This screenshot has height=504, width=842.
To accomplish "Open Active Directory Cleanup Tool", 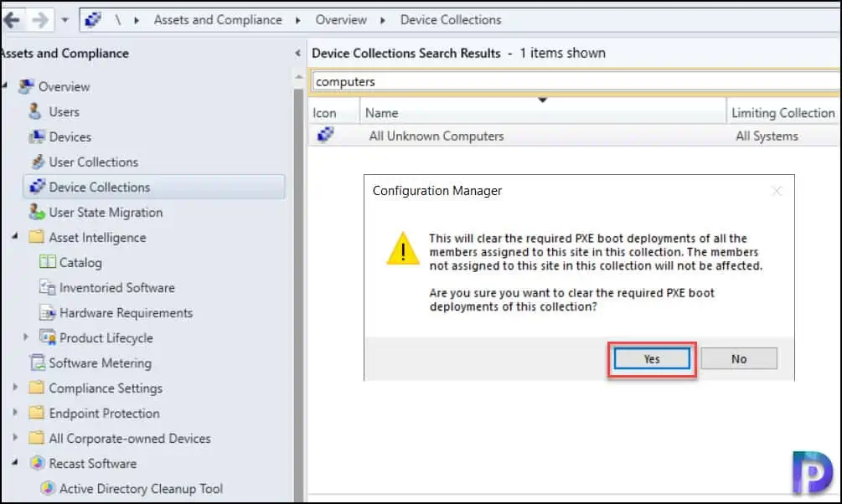I will tap(142, 489).
